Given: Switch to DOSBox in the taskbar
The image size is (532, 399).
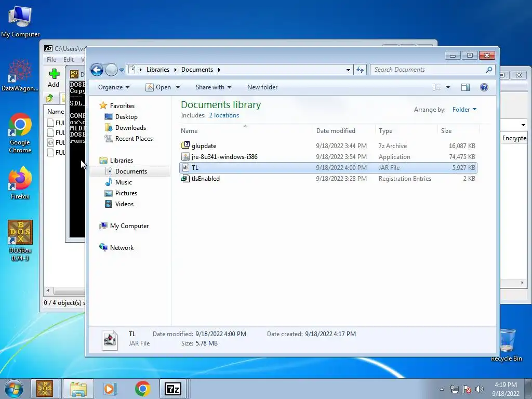Looking at the screenshot, I should pyautogui.click(x=45, y=389).
